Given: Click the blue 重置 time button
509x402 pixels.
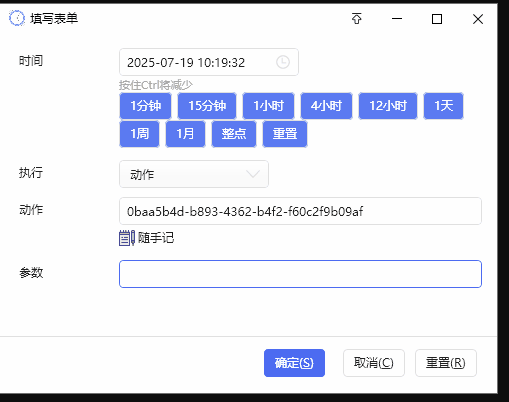Looking at the screenshot, I should 285,134.
